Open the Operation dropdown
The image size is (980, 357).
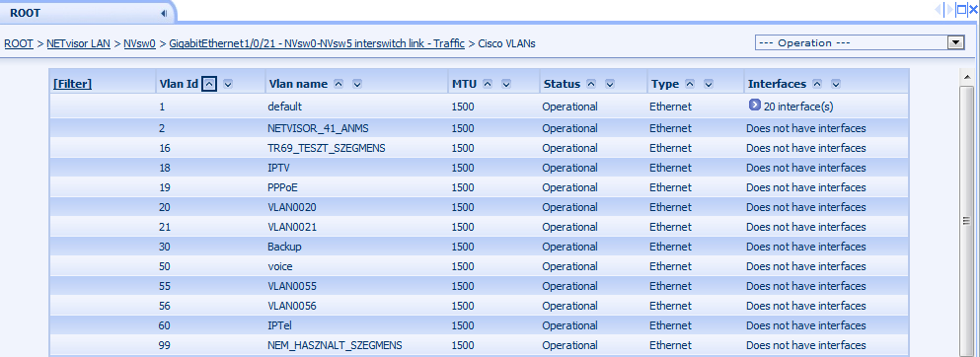pos(860,42)
